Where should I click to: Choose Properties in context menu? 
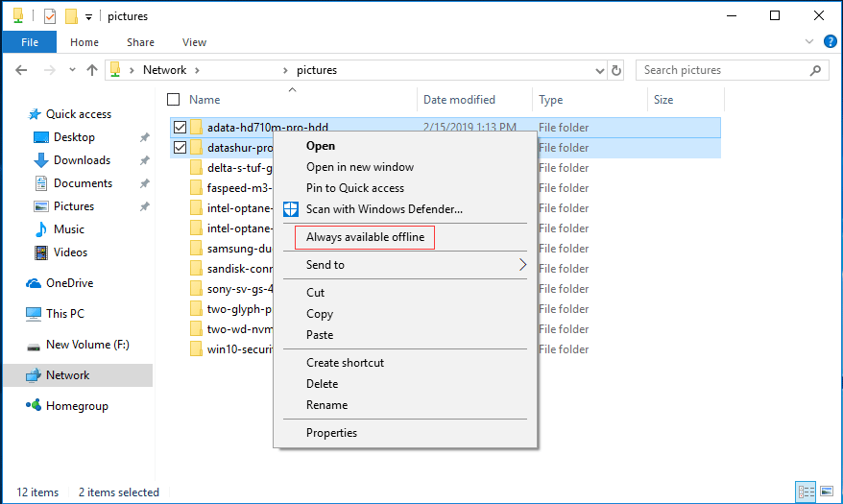(331, 433)
